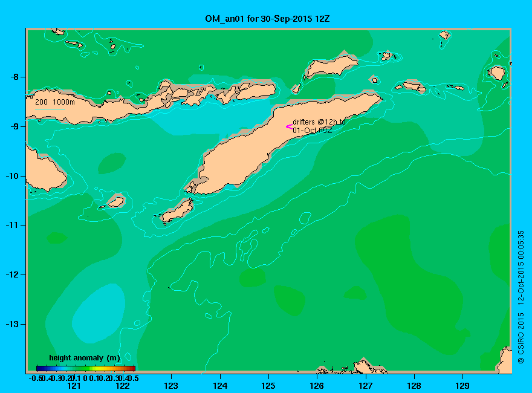This screenshot has width=532, height=393.
Task: Click the '200 1000m' depth contour legend text
Action: 55,102
